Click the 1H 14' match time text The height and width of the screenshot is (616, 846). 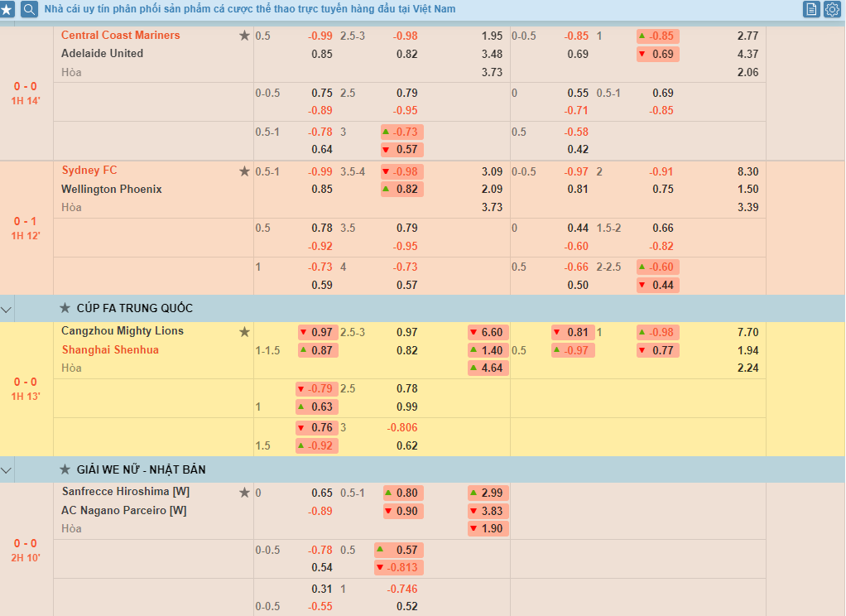point(26,101)
